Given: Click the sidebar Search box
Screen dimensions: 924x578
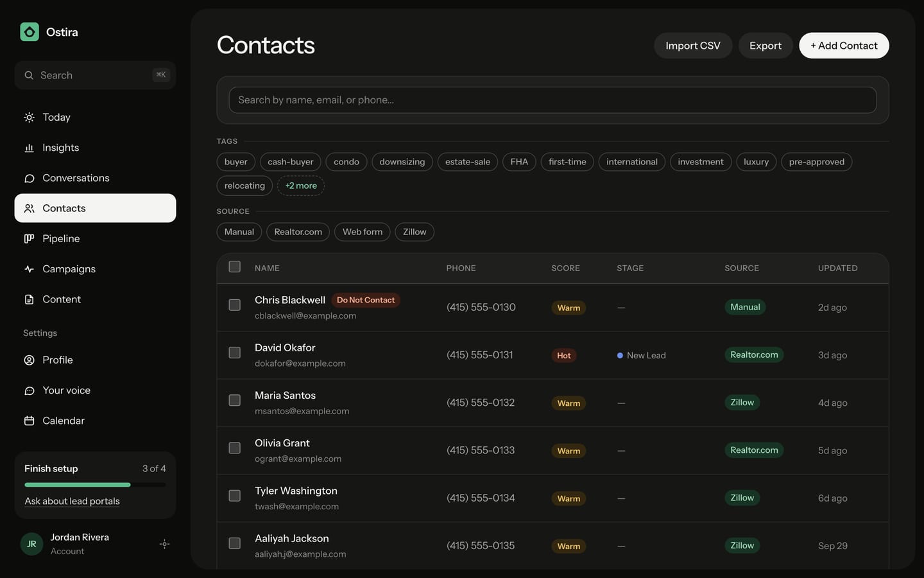Looking at the screenshot, I should tap(95, 75).
